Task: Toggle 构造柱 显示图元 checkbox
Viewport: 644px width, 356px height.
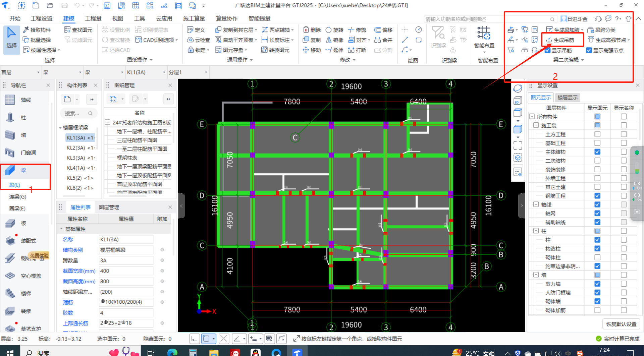Action: [x=597, y=248]
